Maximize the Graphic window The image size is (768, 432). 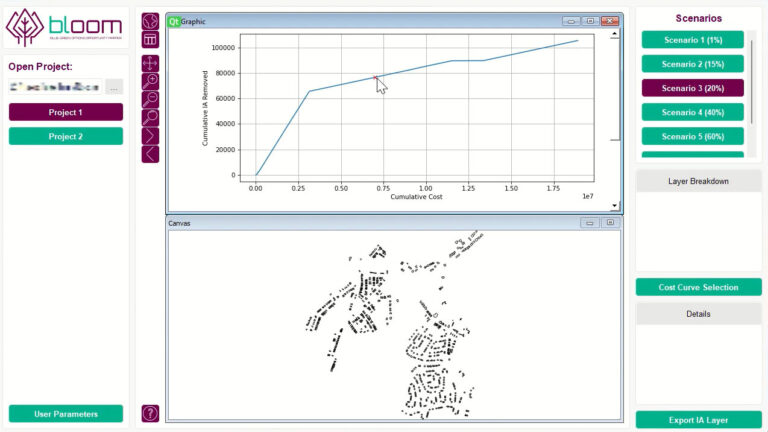[x=590, y=21]
